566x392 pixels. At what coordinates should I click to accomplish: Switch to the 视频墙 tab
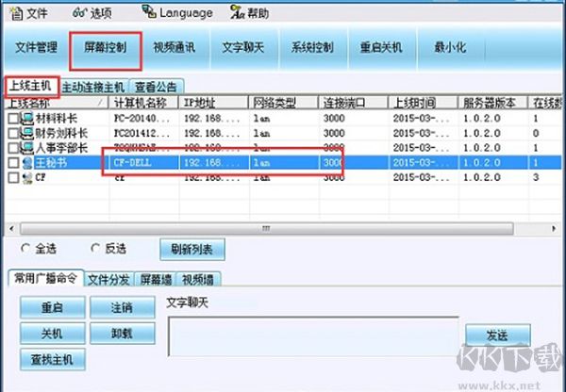tap(198, 280)
